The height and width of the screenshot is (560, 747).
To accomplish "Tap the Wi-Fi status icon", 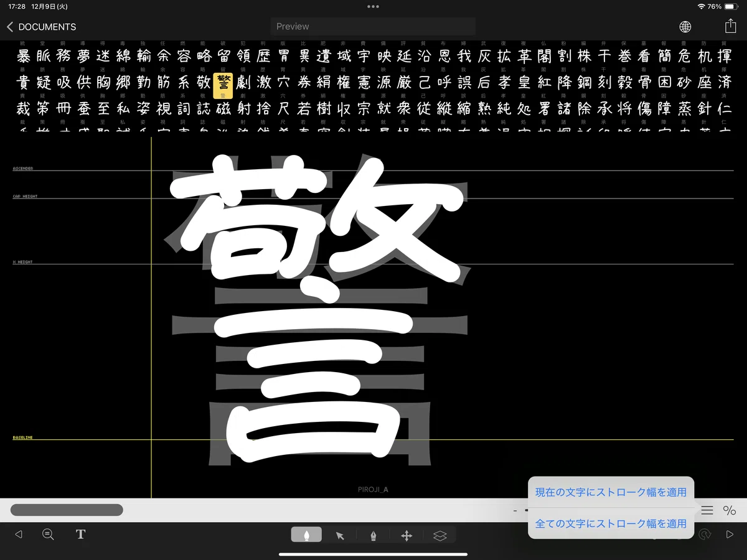I will pyautogui.click(x=702, y=6).
